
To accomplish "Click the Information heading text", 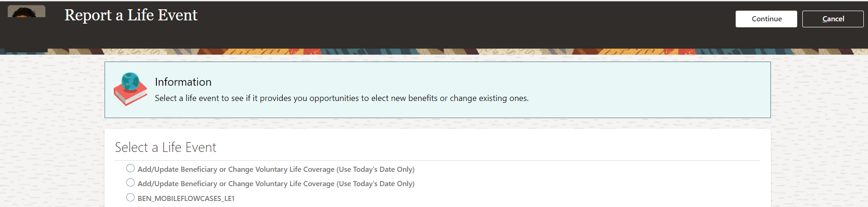I will [183, 82].
